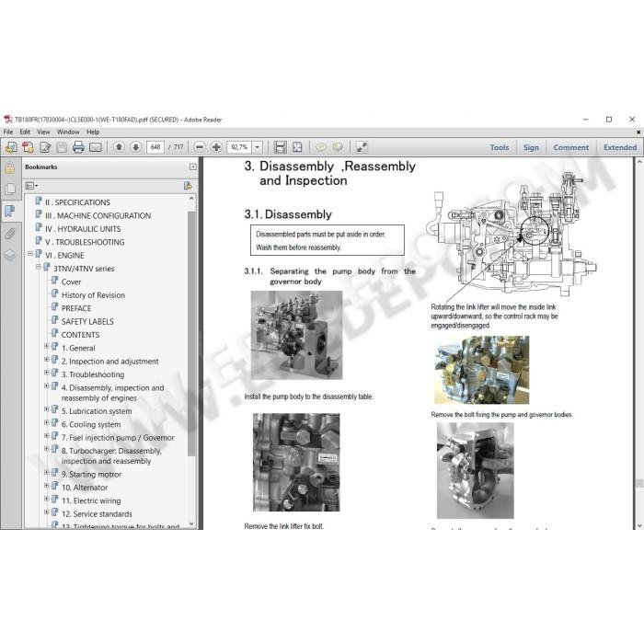Select the SAFETY LABELS bookmark

(x=87, y=321)
